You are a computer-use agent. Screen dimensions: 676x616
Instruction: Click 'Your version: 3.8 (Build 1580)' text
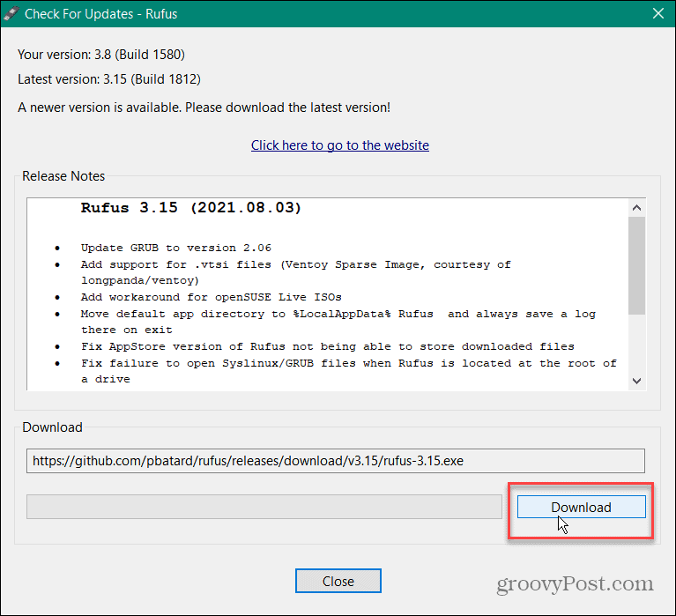[x=101, y=55]
